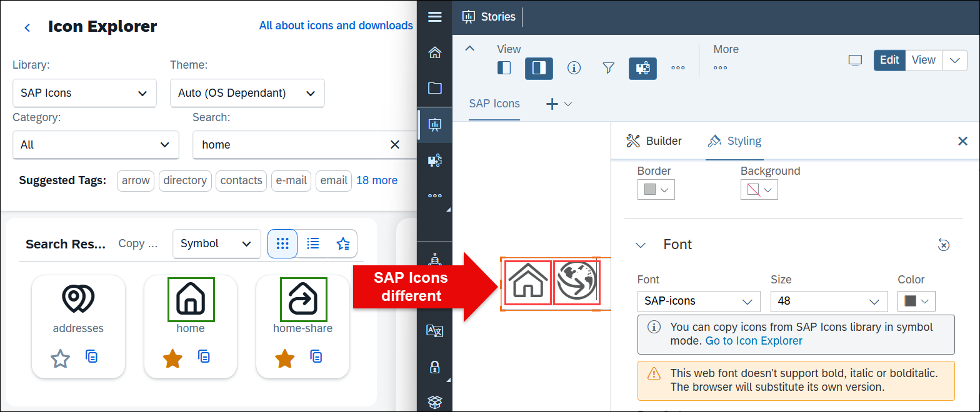Open the Symbol copy mode dropdown
This screenshot has height=412, width=980.
coord(216,243)
